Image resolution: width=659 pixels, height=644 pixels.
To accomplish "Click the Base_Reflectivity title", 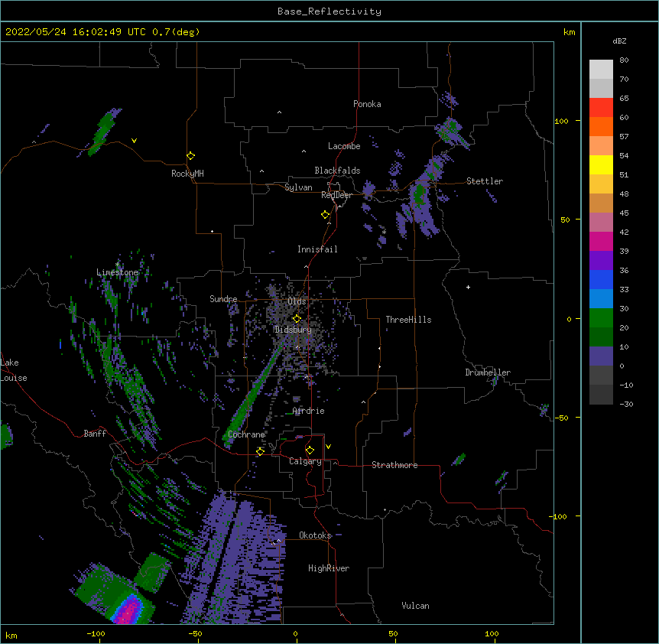I will (329, 11).
